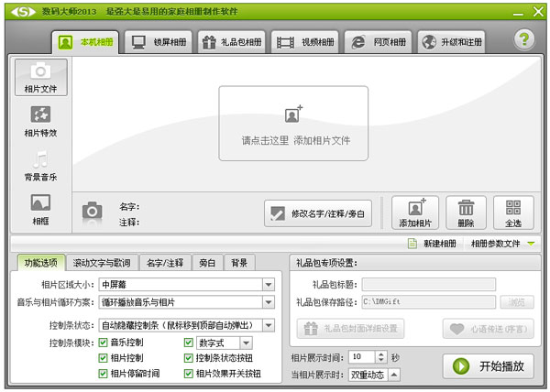
Task: Open the 相片文件 photo files panel
Action: 40,77
